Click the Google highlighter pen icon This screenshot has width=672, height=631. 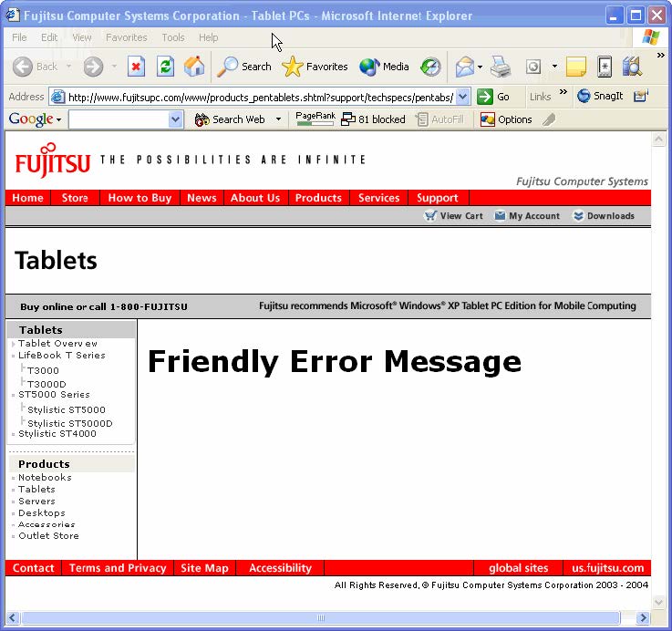pyautogui.click(x=549, y=119)
